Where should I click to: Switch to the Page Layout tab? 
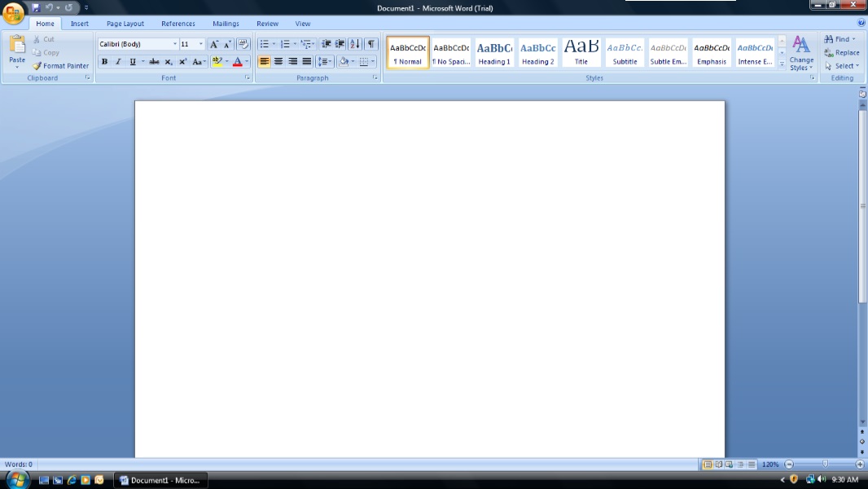125,24
